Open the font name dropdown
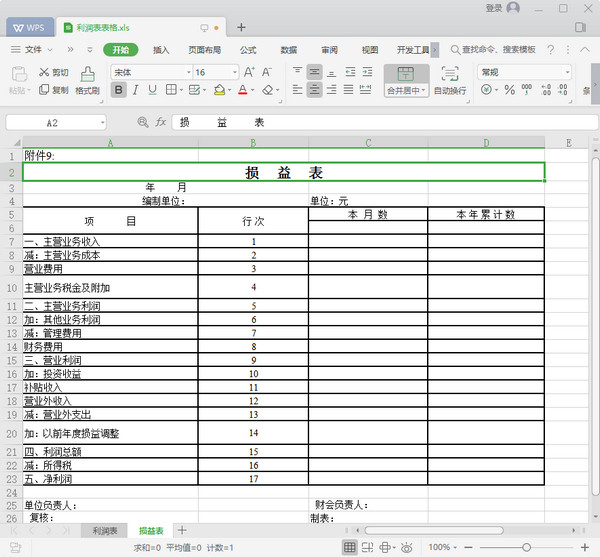 (x=189, y=72)
